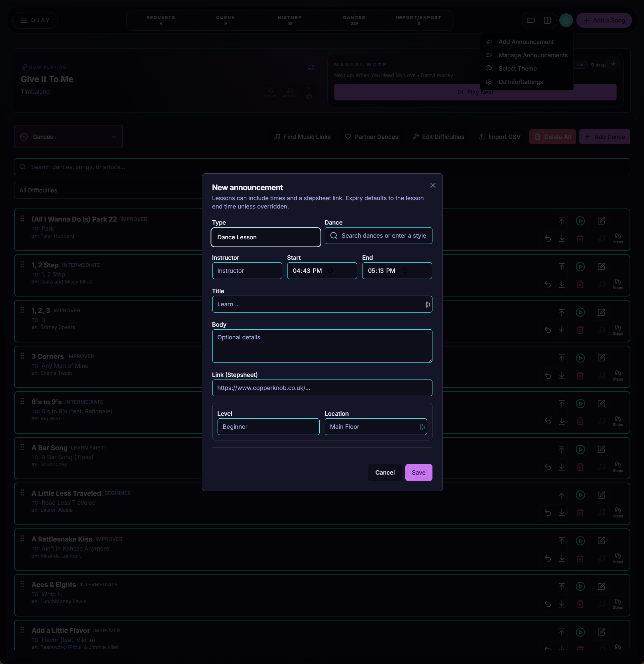The height and width of the screenshot is (664, 644).
Task: Delete "A Bar Song" with the trash icon
Action: point(580,467)
